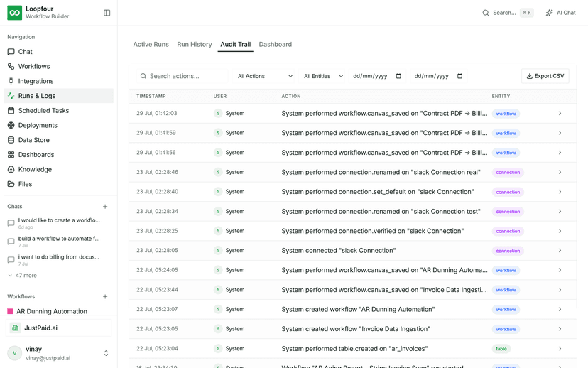Image resolution: width=588 pixels, height=368 pixels.
Task: Expand row chevron for slack Connection real
Action: pyautogui.click(x=560, y=172)
